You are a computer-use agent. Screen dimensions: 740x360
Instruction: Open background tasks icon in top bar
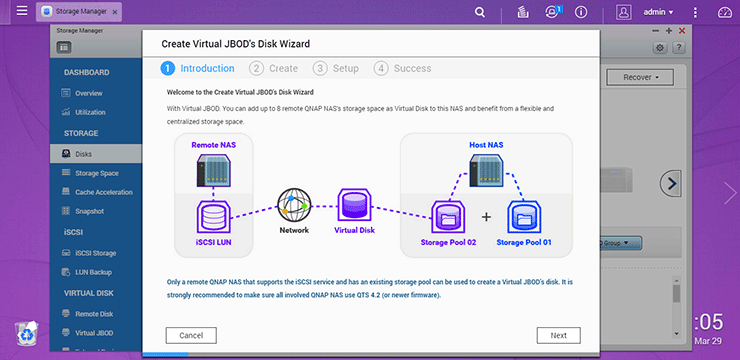click(522, 12)
